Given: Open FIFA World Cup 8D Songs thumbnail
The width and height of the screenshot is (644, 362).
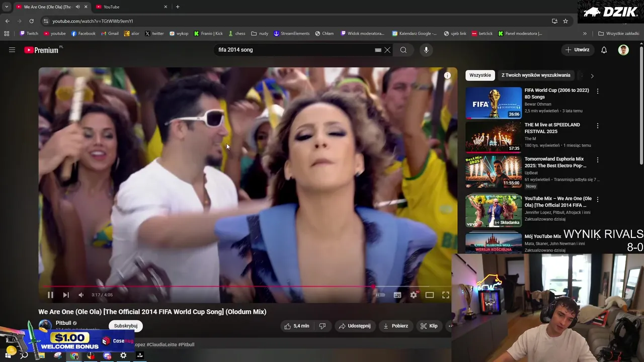Looking at the screenshot, I should pyautogui.click(x=494, y=103).
